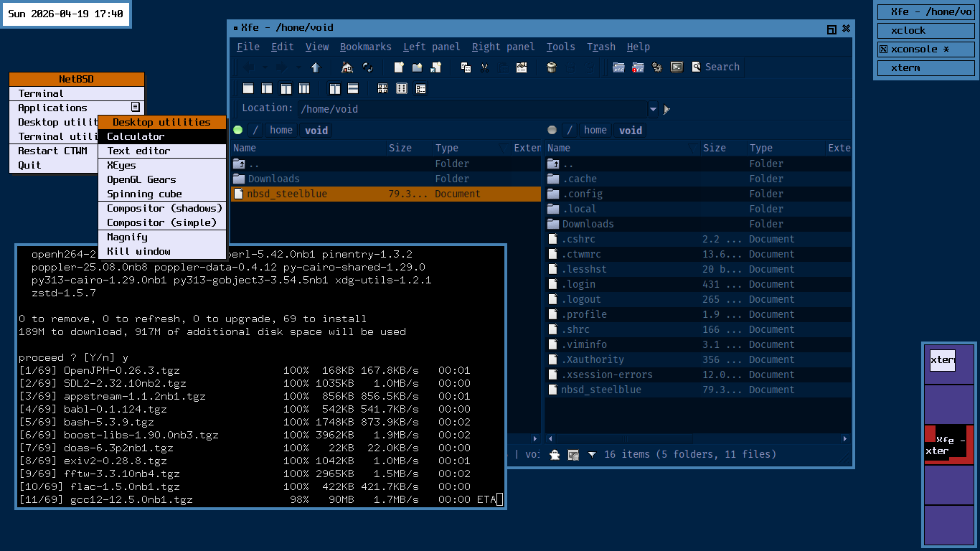980x551 pixels.
Task: Click the ghost hidden-files icon in status bar
Action: click(554, 454)
